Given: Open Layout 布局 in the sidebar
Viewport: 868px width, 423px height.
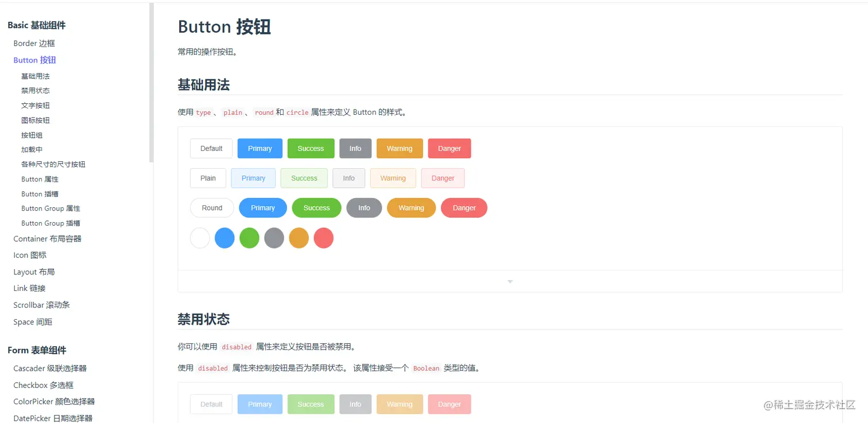Looking at the screenshot, I should coord(34,272).
